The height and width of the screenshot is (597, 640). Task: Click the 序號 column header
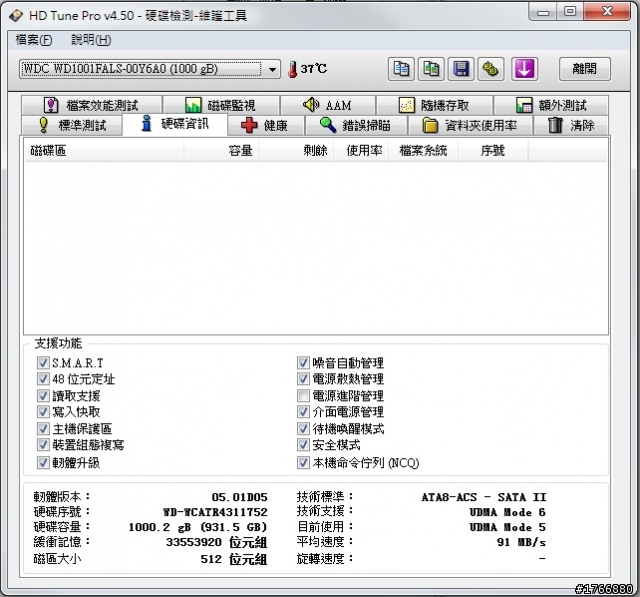click(x=493, y=151)
